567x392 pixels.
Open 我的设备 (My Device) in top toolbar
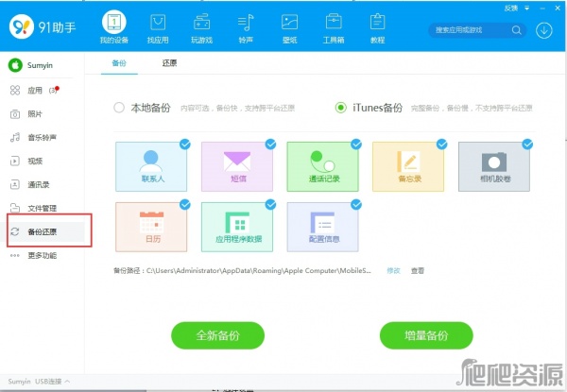click(114, 27)
